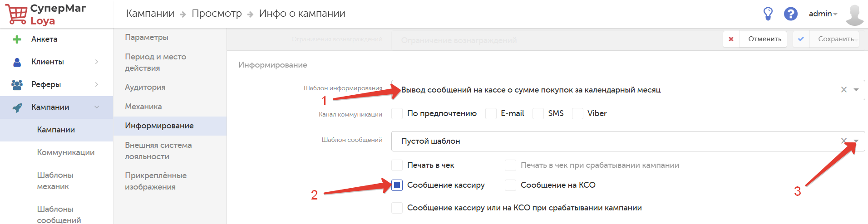The width and height of the screenshot is (868, 224).
Task: Click the Реферы group icon
Action: coord(17,84)
